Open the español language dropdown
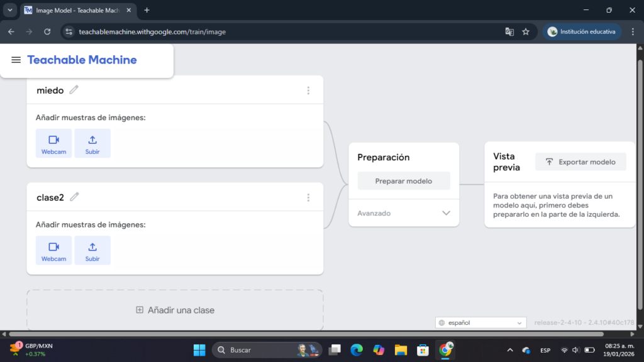Viewport: 644px width, 362px height. point(481,322)
